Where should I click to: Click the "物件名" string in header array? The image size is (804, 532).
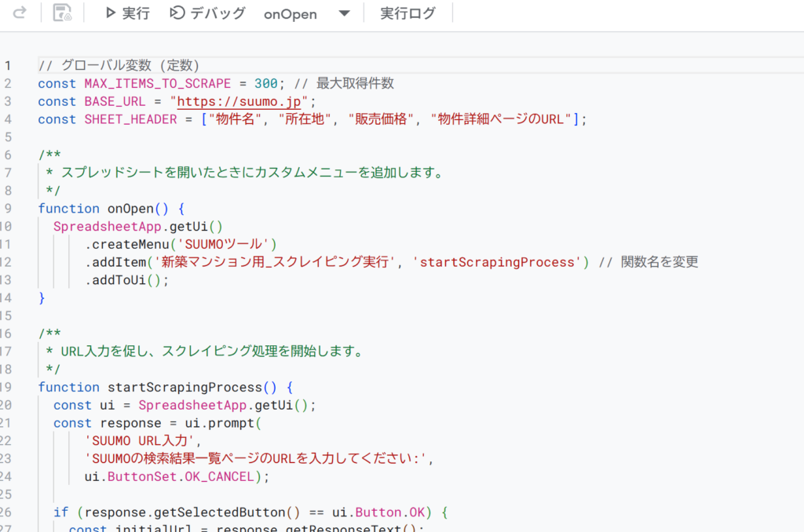click(235, 119)
